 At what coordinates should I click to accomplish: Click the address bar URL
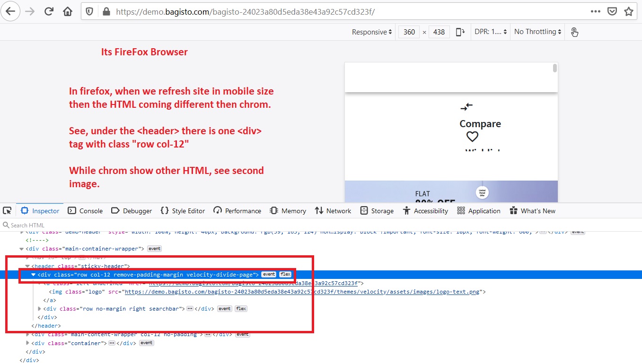pyautogui.click(x=245, y=11)
